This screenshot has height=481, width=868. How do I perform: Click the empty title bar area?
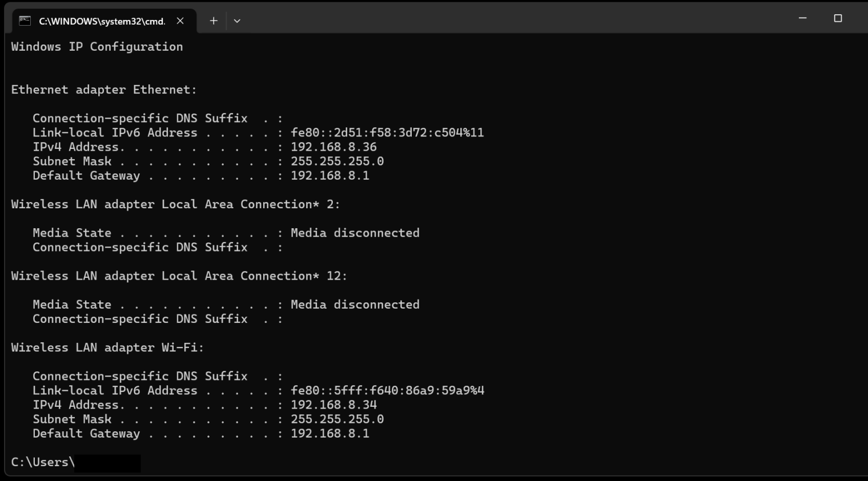click(x=514, y=18)
